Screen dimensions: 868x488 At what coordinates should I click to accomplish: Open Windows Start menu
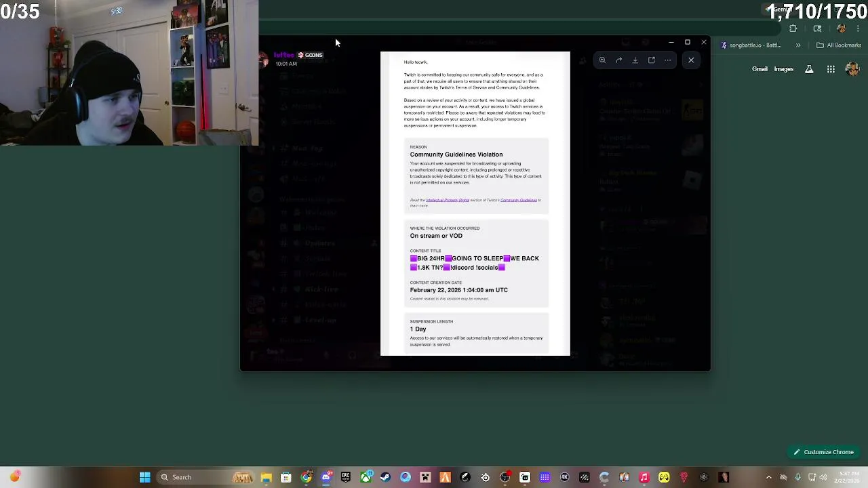click(x=144, y=477)
